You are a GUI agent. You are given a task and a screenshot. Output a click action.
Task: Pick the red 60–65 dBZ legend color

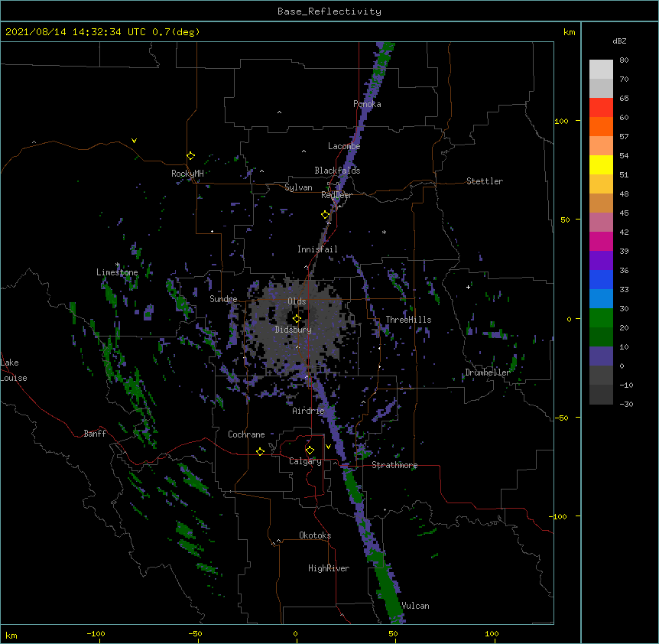601,107
